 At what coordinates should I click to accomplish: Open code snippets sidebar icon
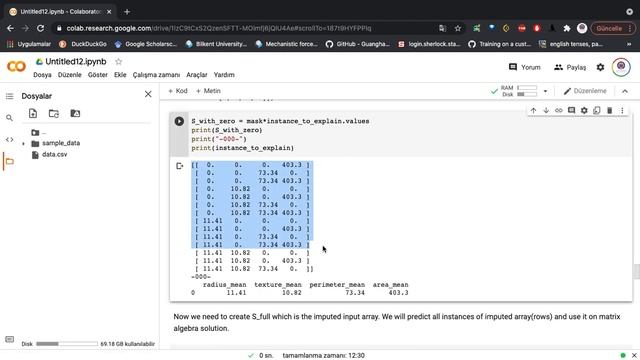[x=9, y=140]
